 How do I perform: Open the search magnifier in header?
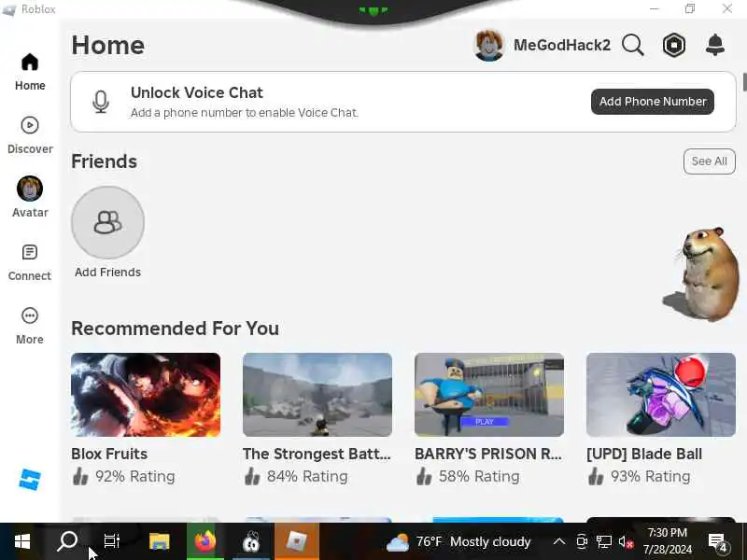click(x=633, y=45)
